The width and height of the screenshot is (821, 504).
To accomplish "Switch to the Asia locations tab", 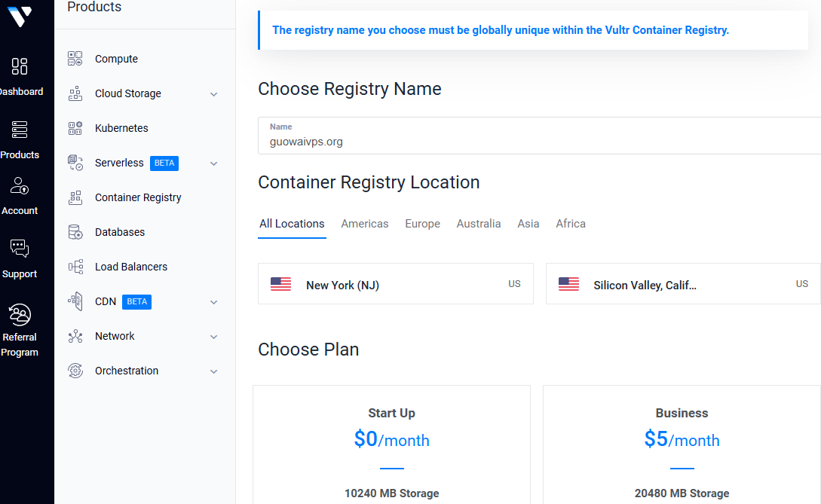I will pyautogui.click(x=528, y=224).
